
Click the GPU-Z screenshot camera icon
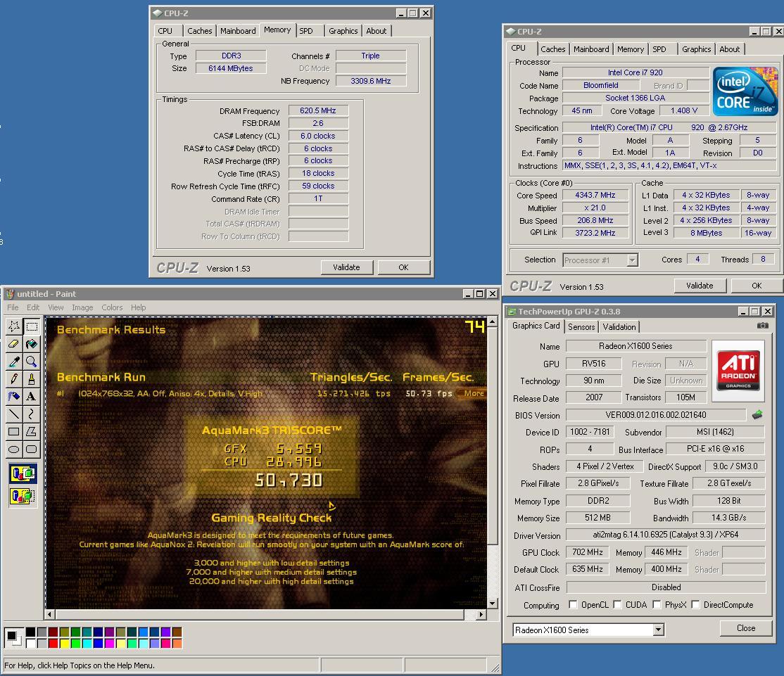(762, 326)
